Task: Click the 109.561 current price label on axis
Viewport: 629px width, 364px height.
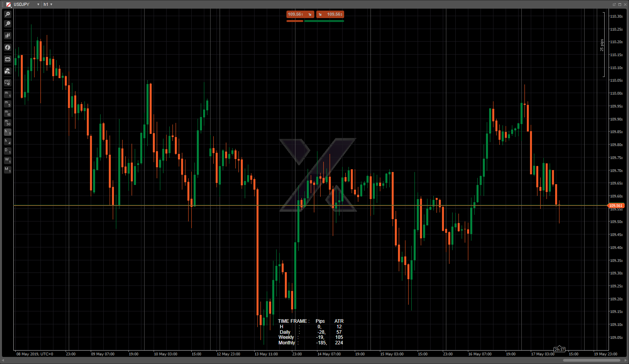Action: (x=616, y=206)
